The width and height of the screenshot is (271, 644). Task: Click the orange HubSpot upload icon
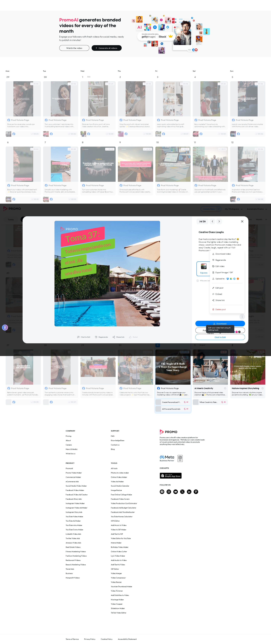click(238, 279)
